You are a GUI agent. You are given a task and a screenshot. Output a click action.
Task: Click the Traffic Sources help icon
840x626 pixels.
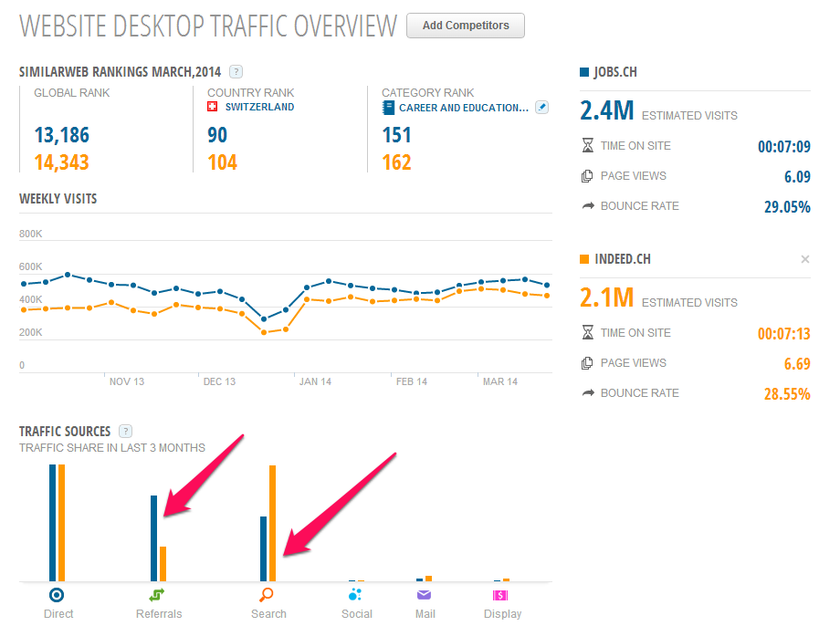126,432
